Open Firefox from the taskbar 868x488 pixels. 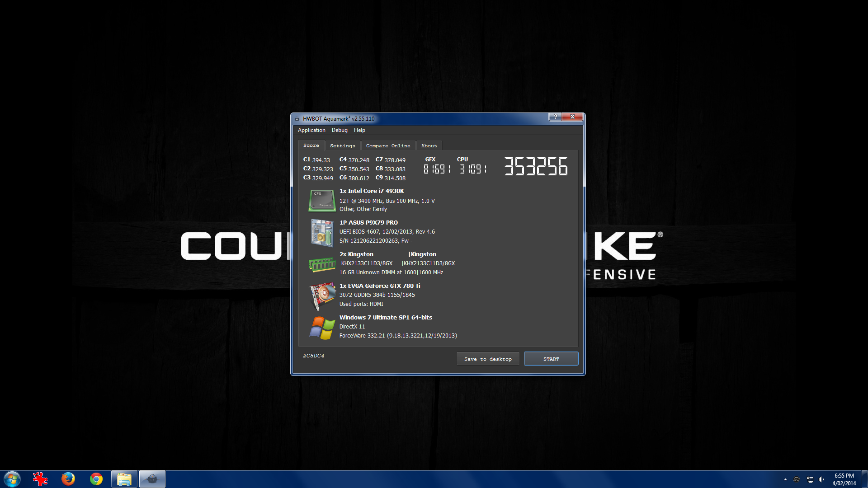(x=68, y=479)
